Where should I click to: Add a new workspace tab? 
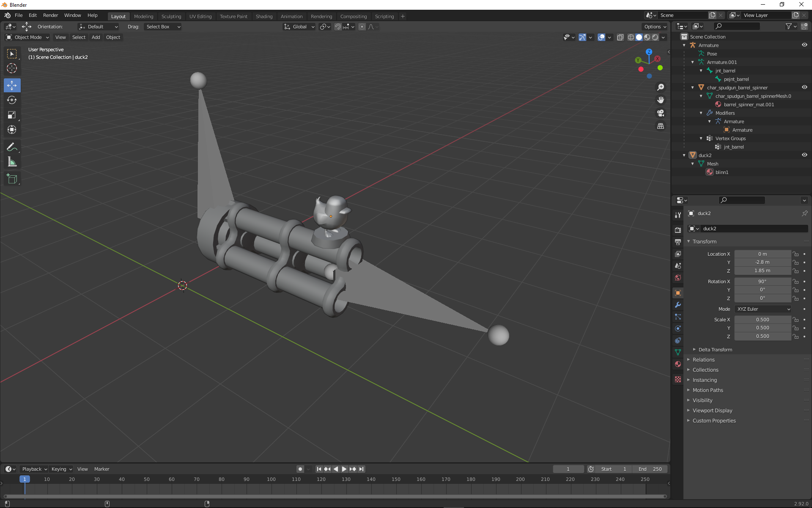point(403,17)
